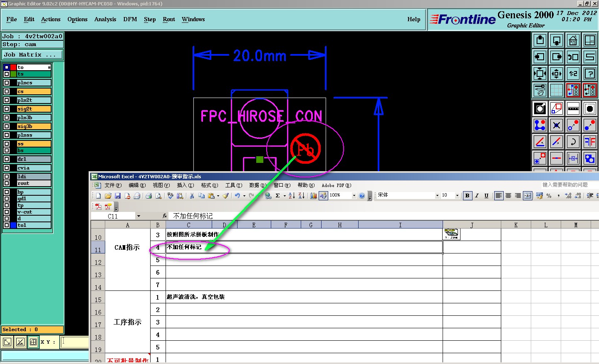The height and width of the screenshot is (364, 599).
Task: Open the font name dropdown 宋体
Action: click(x=437, y=195)
